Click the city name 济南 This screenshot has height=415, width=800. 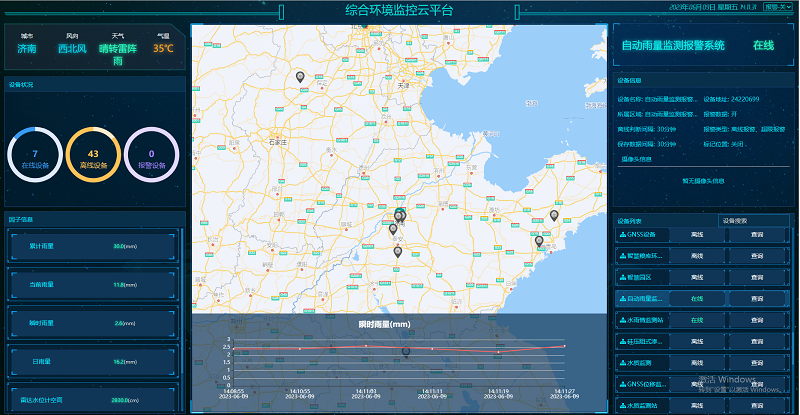click(x=27, y=49)
